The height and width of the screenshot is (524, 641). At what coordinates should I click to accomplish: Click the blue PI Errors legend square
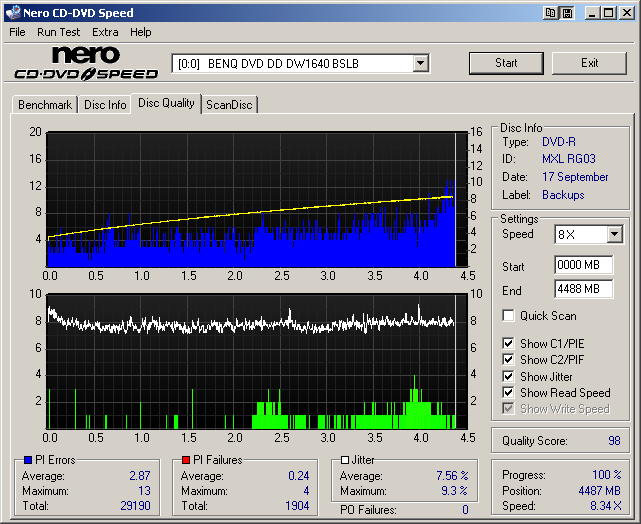[x=26, y=460]
